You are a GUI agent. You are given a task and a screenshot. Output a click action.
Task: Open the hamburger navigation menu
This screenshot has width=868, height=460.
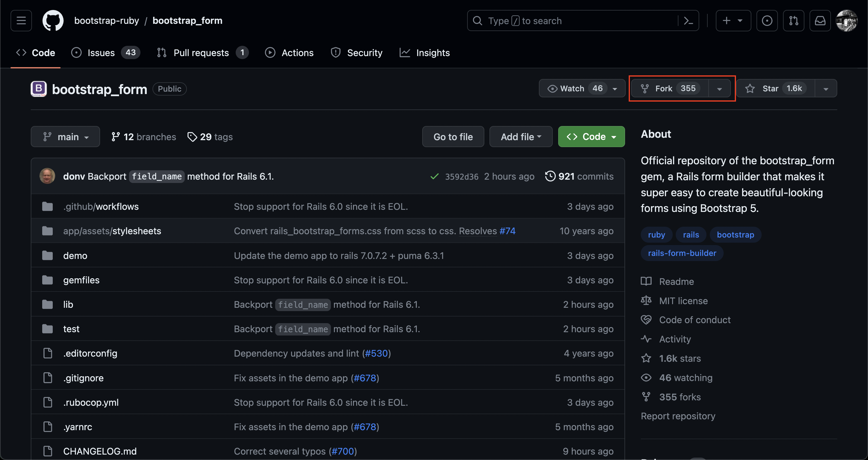(21, 20)
